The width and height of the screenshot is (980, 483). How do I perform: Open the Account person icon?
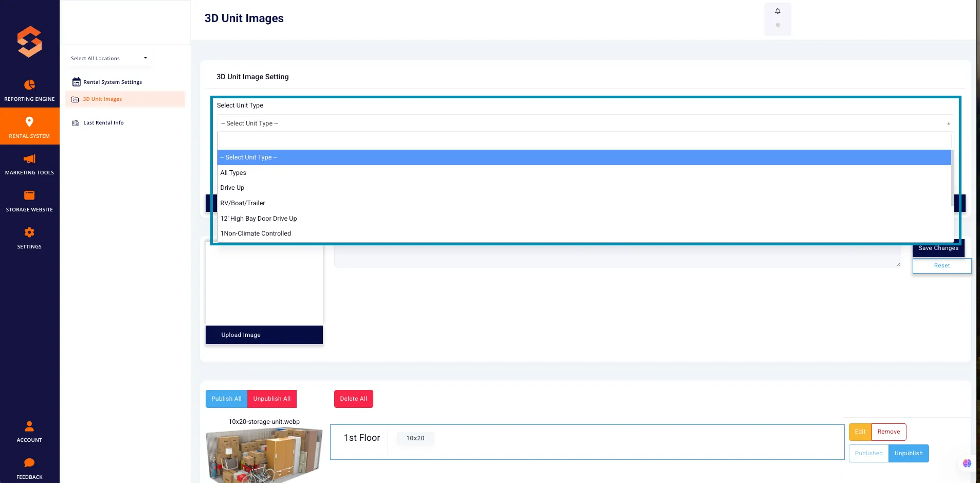click(x=29, y=426)
